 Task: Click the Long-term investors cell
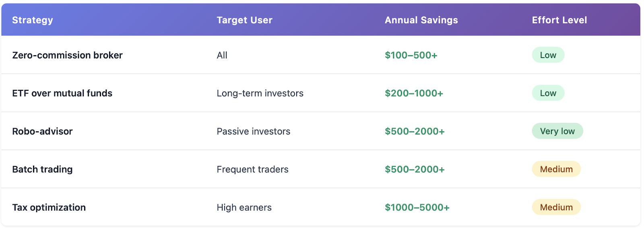[x=260, y=93]
